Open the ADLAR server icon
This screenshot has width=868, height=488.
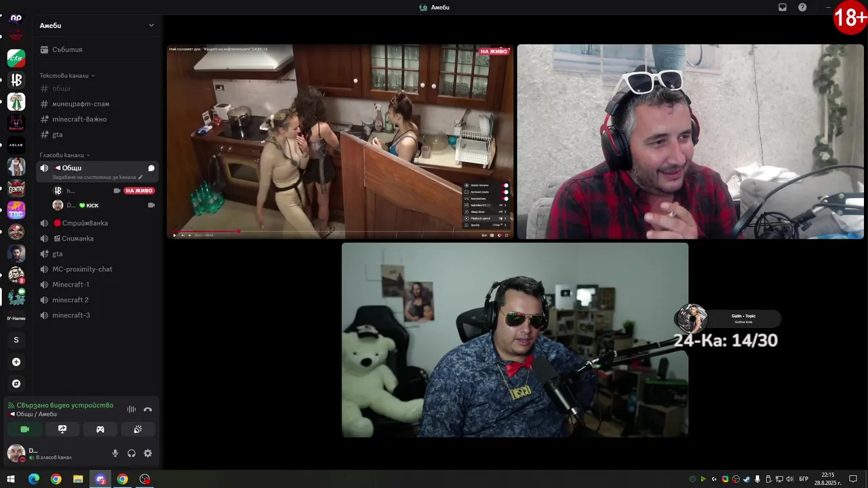(16, 145)
